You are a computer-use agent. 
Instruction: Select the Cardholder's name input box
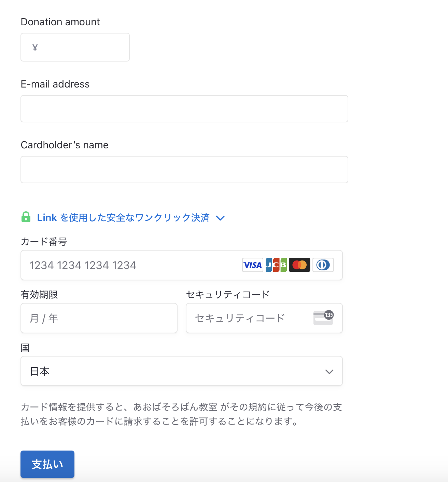coord(184,170)
